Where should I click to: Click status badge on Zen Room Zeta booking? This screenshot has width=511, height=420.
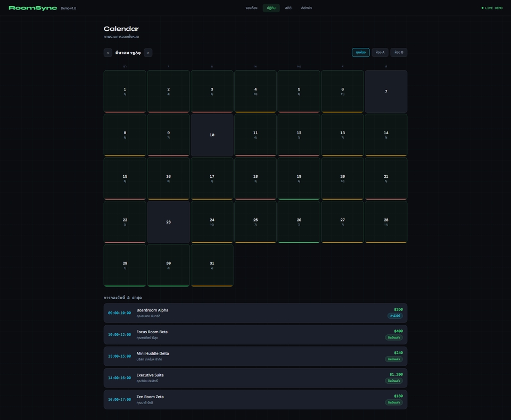click(x=394, y=402)
